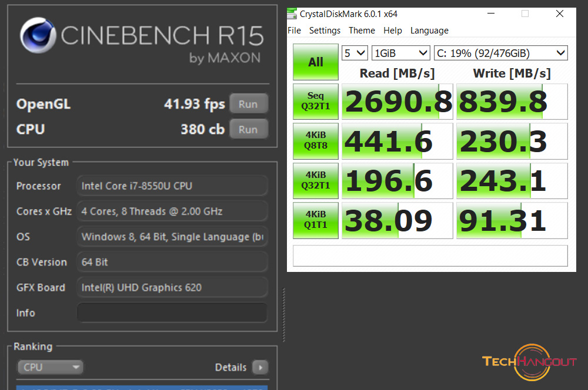Open the Ranking CPU dropdown in Cinebench

pyautogui.click(x=50, y=367)
